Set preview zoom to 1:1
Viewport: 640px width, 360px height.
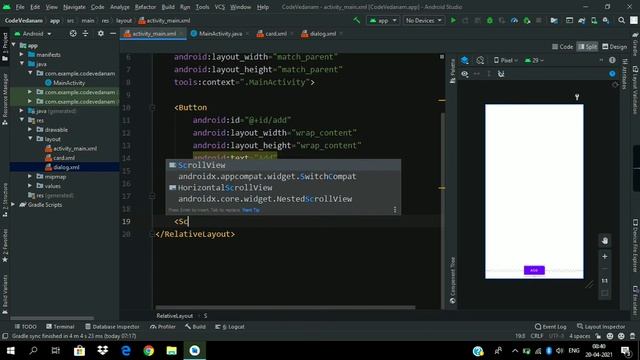click(x=604, y=281)
